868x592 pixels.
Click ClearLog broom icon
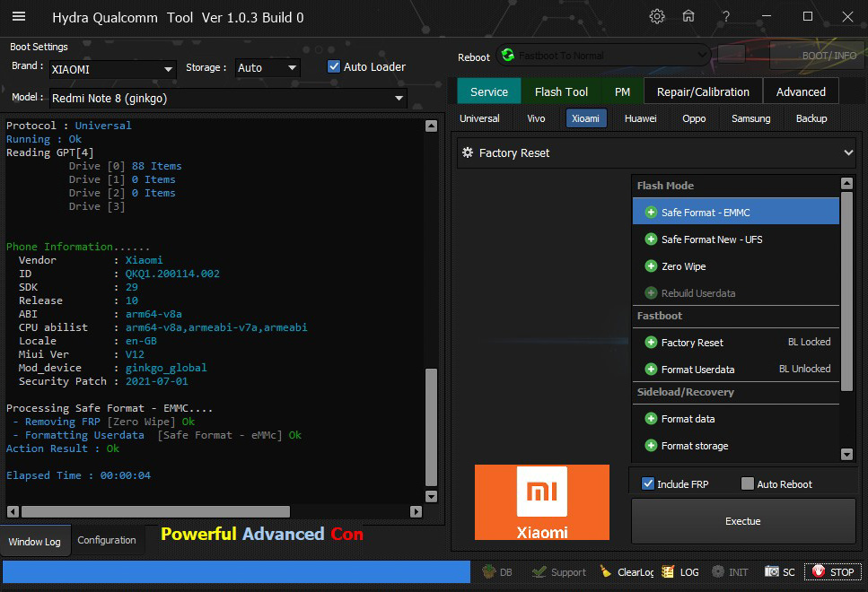coord(626,572)
